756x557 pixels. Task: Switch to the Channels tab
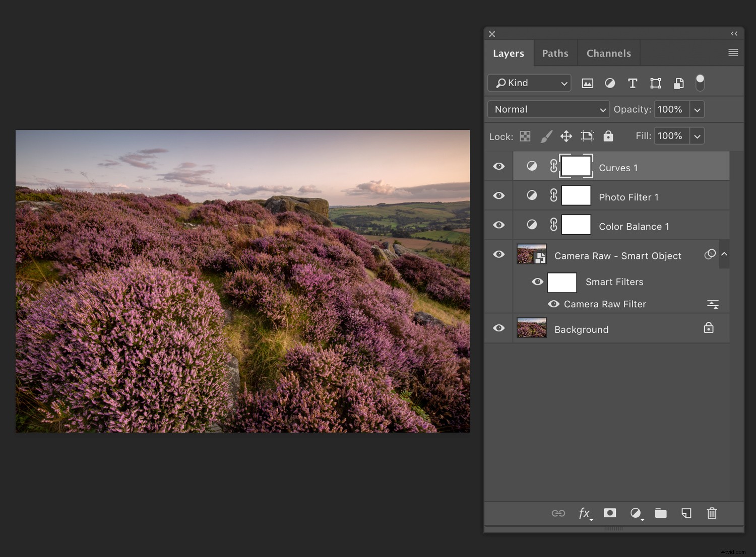(608, 53)
